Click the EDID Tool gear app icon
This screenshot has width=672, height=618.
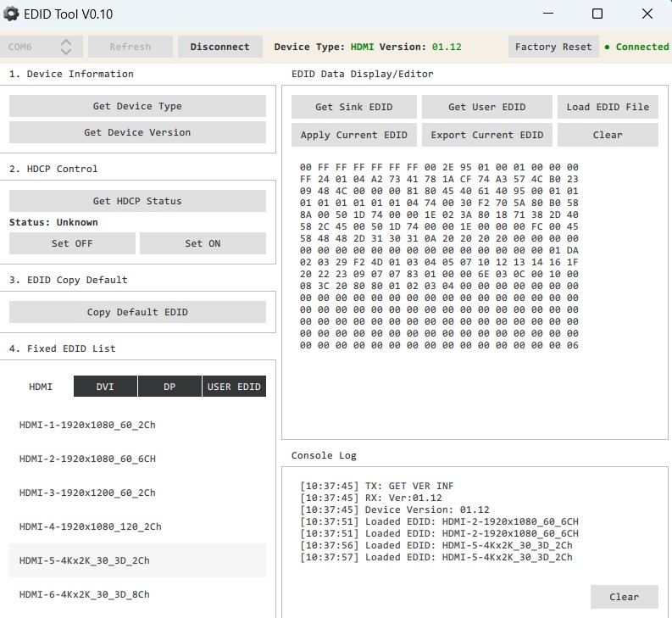pos(11,14)
